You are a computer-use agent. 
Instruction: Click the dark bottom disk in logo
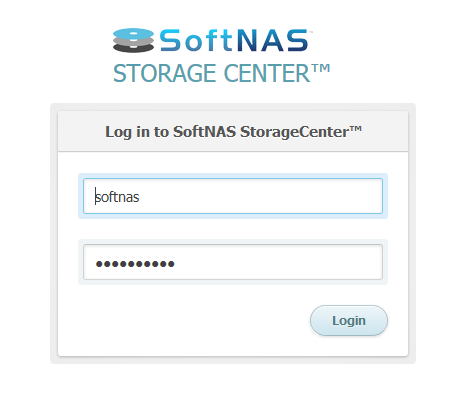133,49
